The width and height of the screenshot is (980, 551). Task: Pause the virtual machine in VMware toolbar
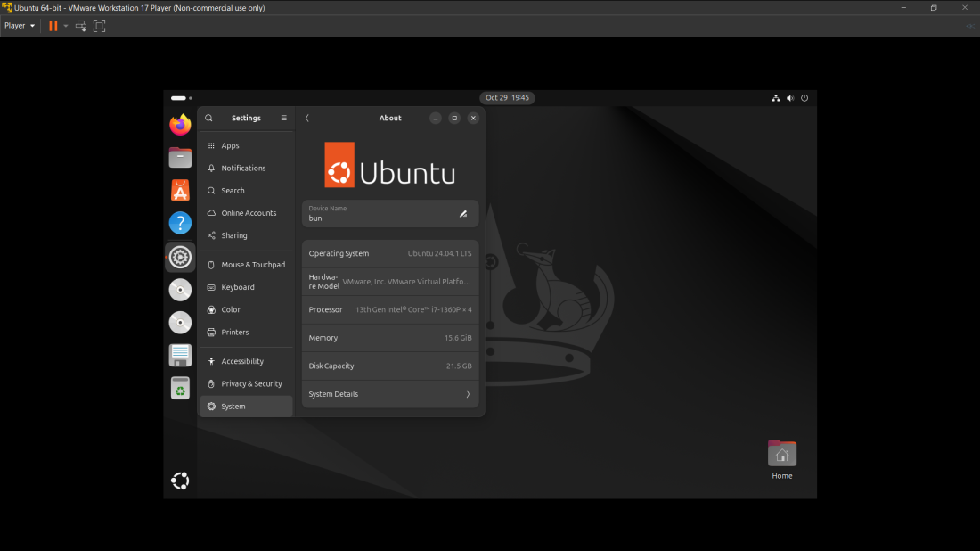[53, 26]
